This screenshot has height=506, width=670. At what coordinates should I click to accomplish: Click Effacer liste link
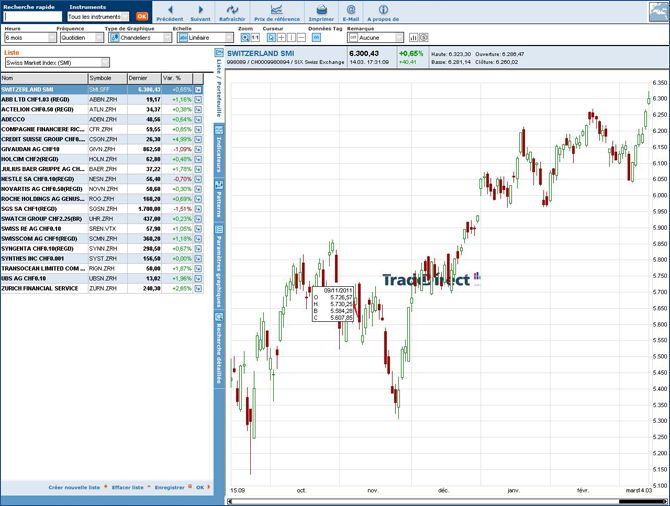tap(127, 487)
